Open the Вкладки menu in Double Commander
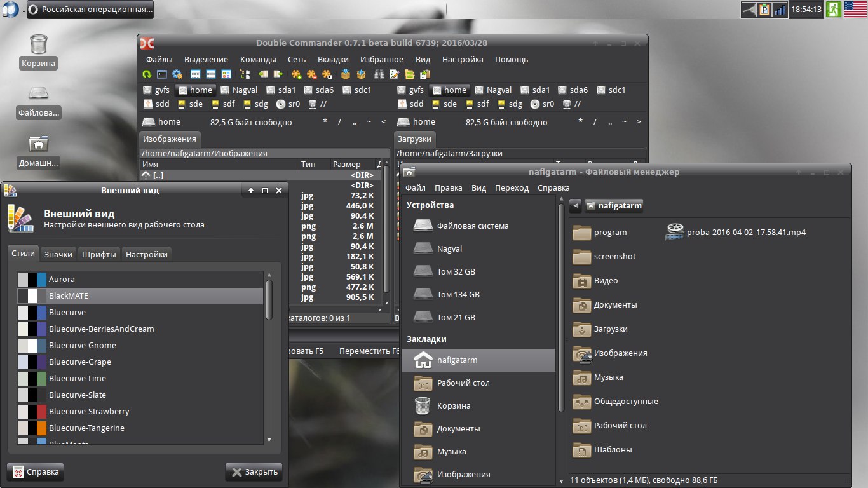Screen dimensions: 868x488 [333, 60]
